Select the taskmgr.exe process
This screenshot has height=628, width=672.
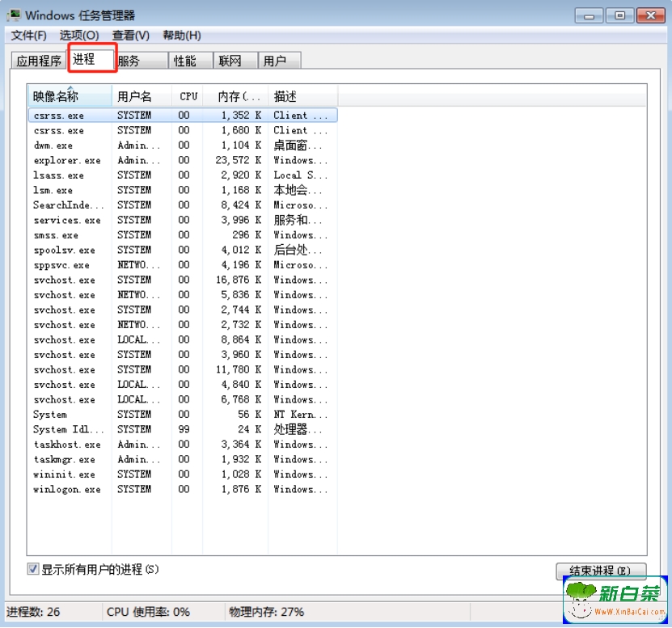tap(183, 459)
